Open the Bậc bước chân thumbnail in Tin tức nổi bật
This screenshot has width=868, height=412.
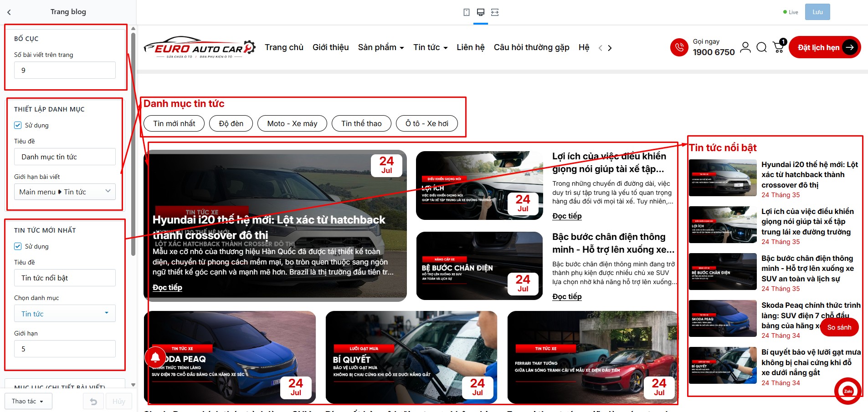coord(723,272)
